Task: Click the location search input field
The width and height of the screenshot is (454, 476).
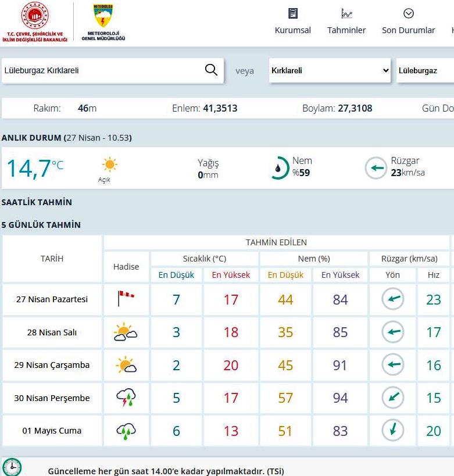Action: pos(102,70)
